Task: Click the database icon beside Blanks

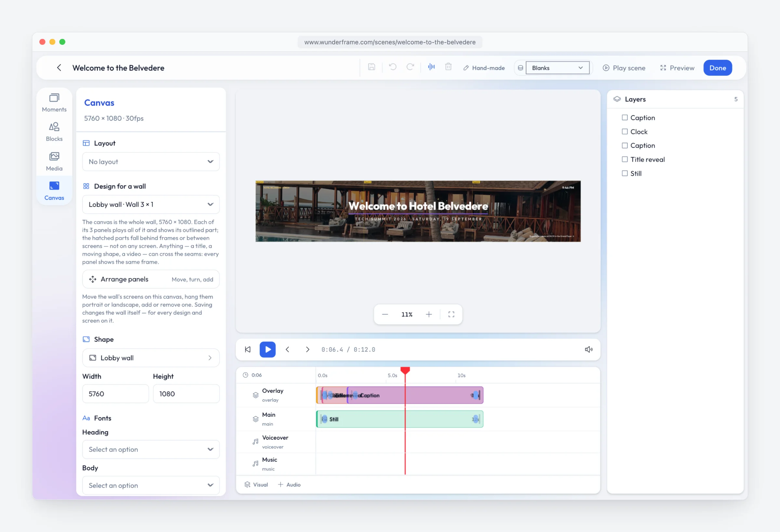Action: 520,68
